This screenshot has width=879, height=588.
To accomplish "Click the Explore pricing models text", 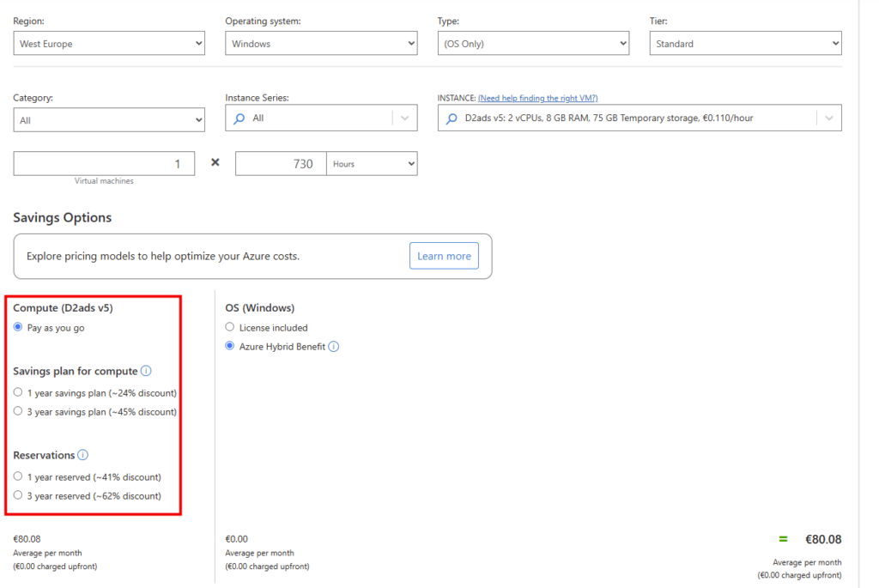I will (x=163, y=256).
